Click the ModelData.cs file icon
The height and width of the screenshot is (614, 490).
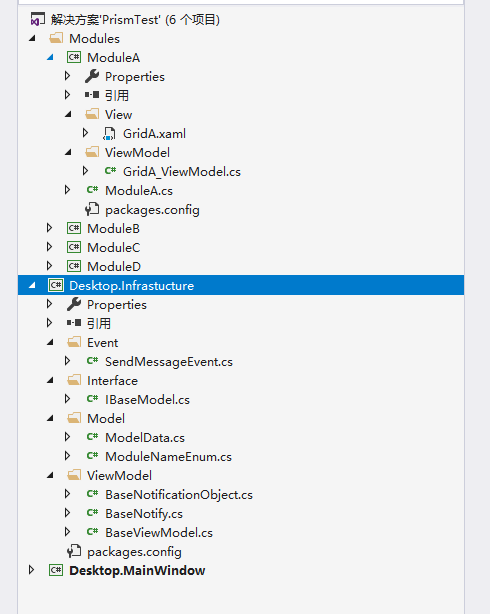[92, 437]
